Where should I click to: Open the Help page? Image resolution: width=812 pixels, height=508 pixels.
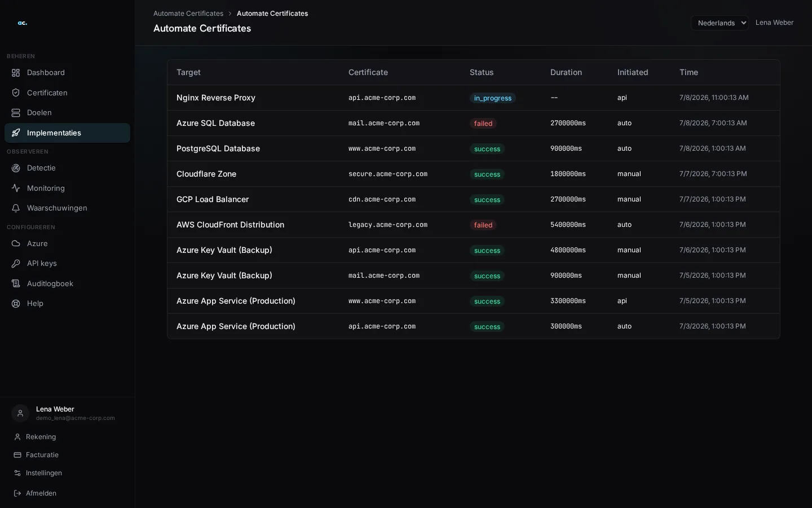(67, 304)
